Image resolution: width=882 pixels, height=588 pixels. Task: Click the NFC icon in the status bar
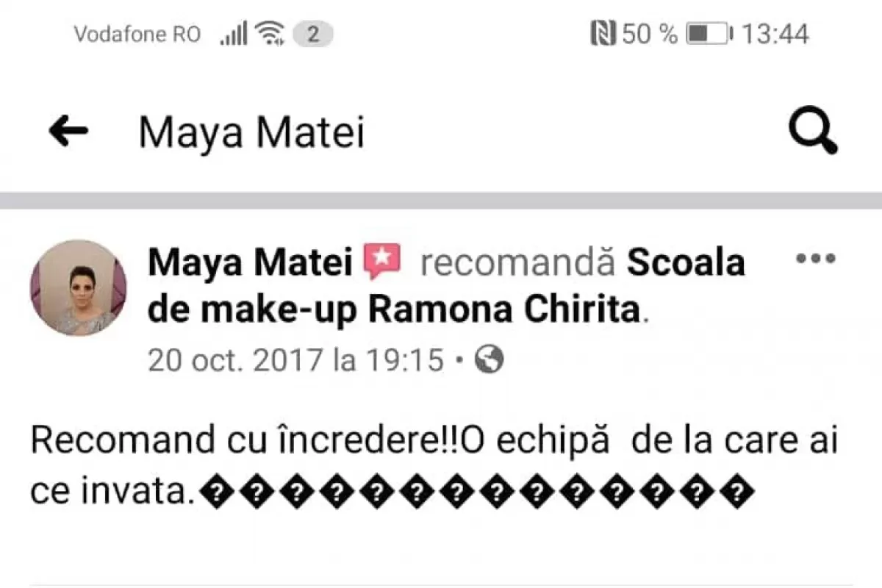pyautogui.click(x=604, y=32)
